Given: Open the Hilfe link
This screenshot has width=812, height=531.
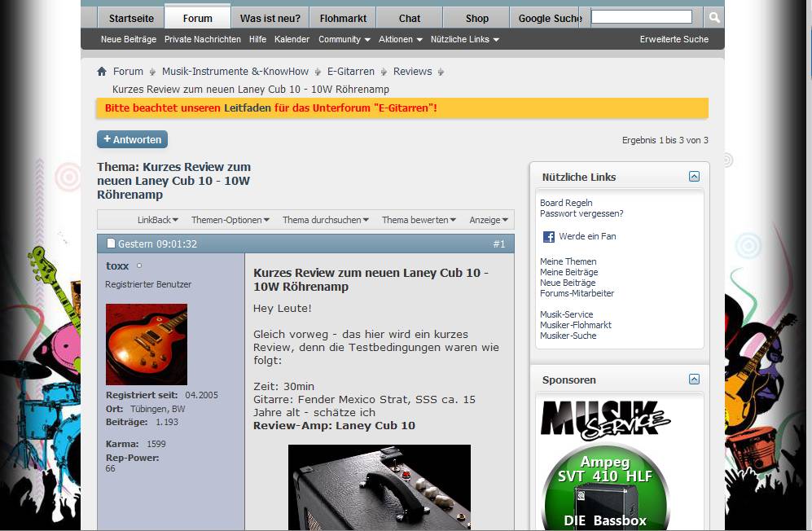Looking at the screenshot, I should point(257,39).
